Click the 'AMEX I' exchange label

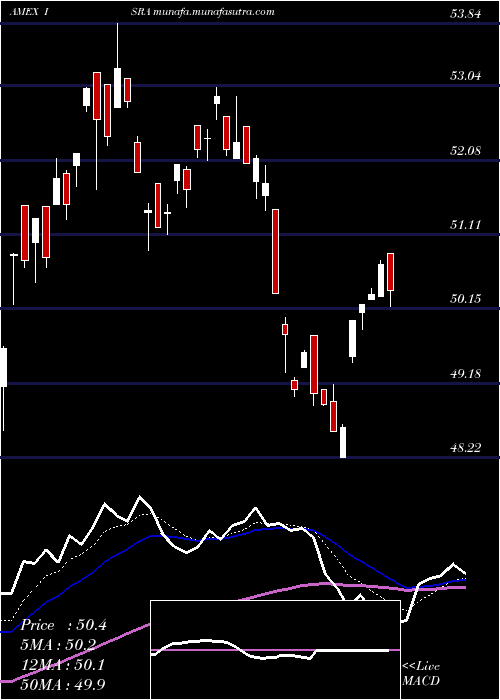click(29, 12)
